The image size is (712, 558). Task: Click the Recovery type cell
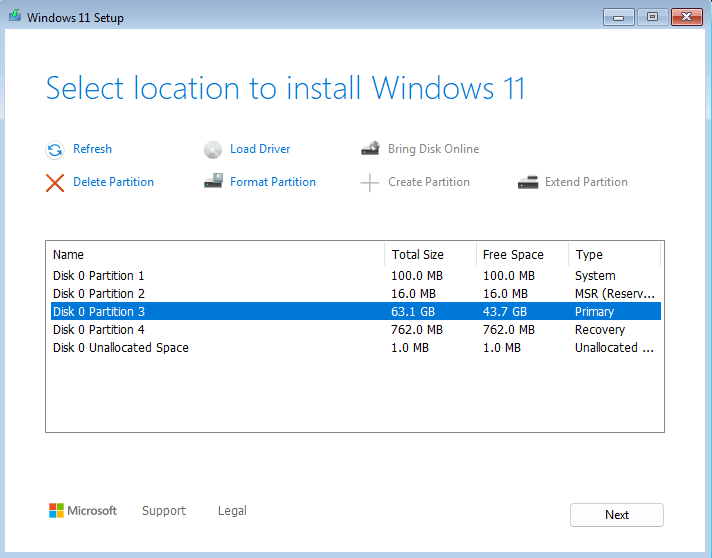[600, 330]
